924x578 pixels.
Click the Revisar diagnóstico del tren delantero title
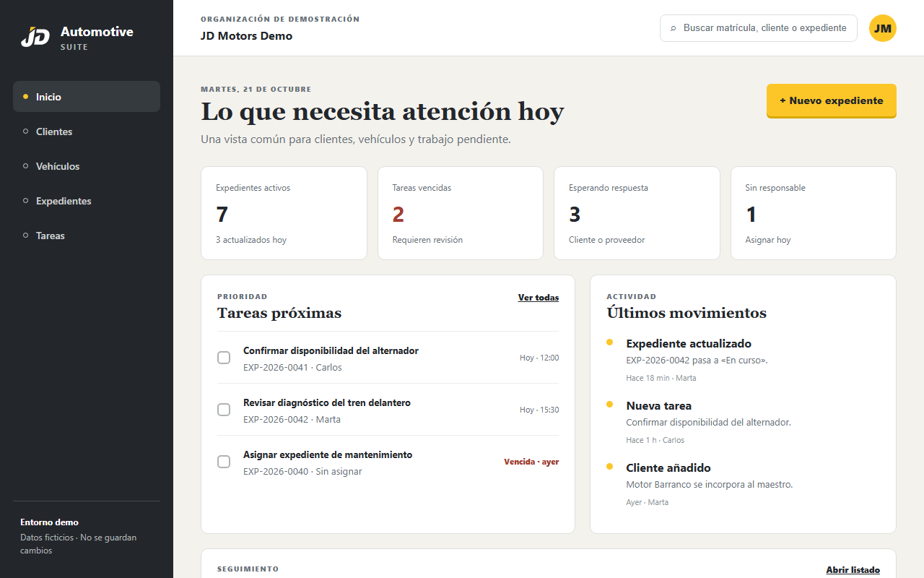[x=327, y=402]
